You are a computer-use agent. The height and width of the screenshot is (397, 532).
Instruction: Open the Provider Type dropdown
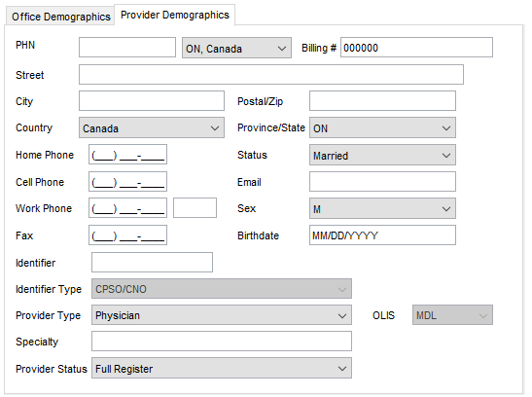pos(222,315)
